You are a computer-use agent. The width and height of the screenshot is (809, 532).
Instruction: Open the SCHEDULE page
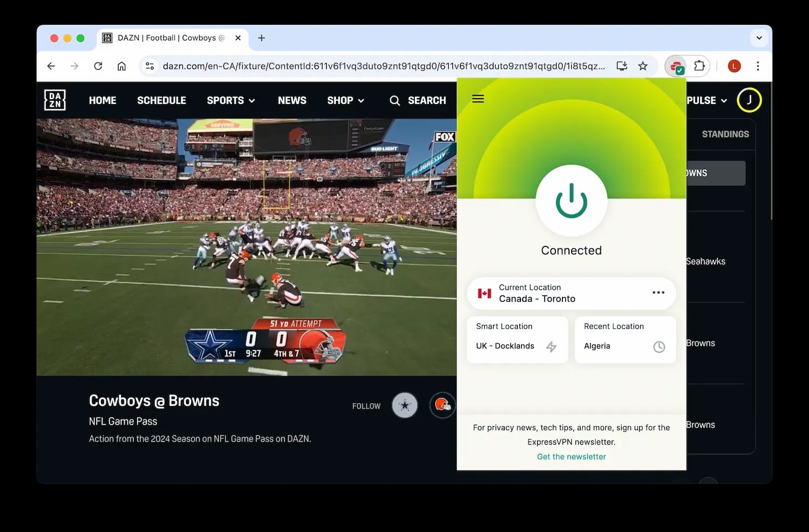click(161, 100)
